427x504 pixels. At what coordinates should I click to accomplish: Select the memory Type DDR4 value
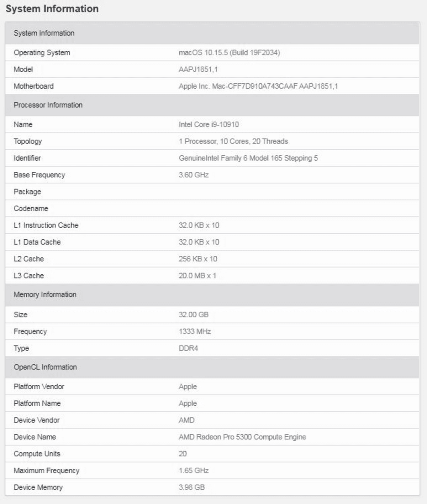click(188, 348)
